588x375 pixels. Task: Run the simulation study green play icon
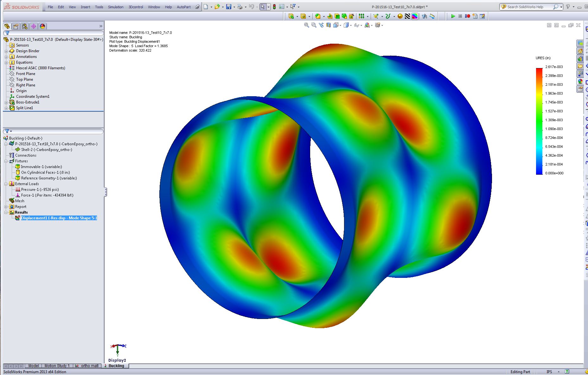(453, 16)
